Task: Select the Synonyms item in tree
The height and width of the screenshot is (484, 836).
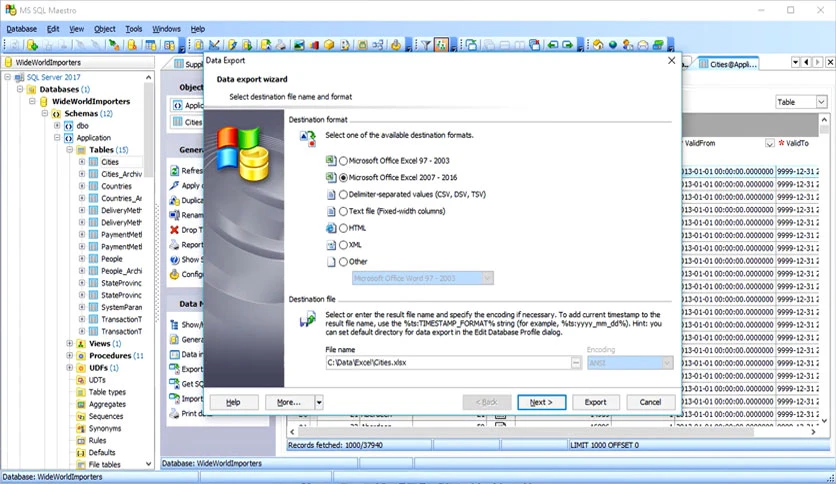Action: (104, 429)
